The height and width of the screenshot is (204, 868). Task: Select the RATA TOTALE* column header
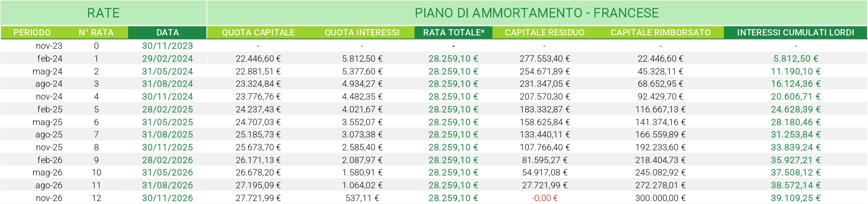point(453,33)
